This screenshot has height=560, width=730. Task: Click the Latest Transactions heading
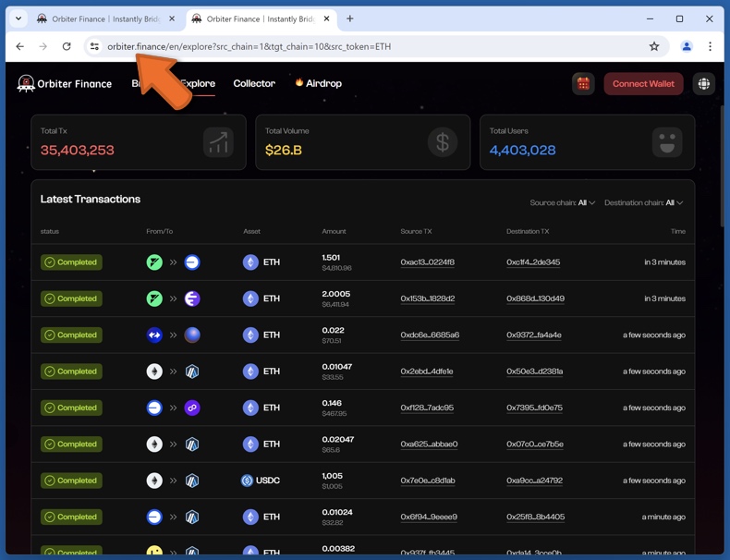pos(91,200)
